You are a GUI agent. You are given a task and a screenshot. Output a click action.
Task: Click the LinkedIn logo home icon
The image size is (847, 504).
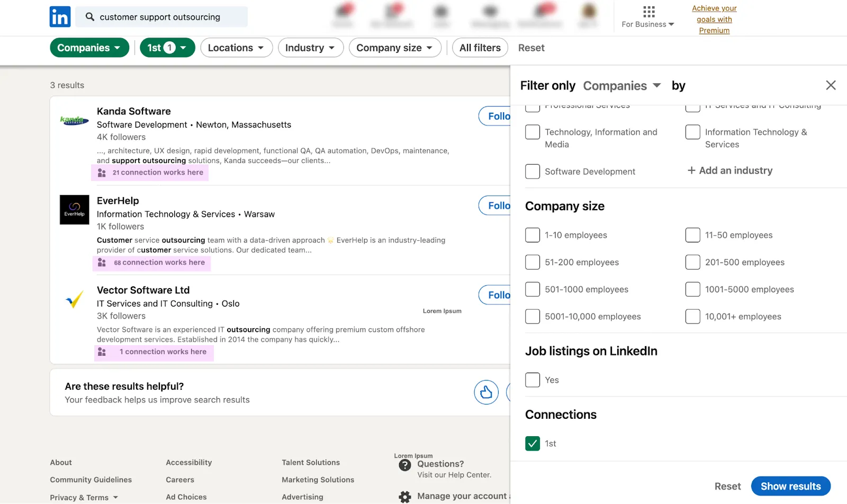click(60, 17)
